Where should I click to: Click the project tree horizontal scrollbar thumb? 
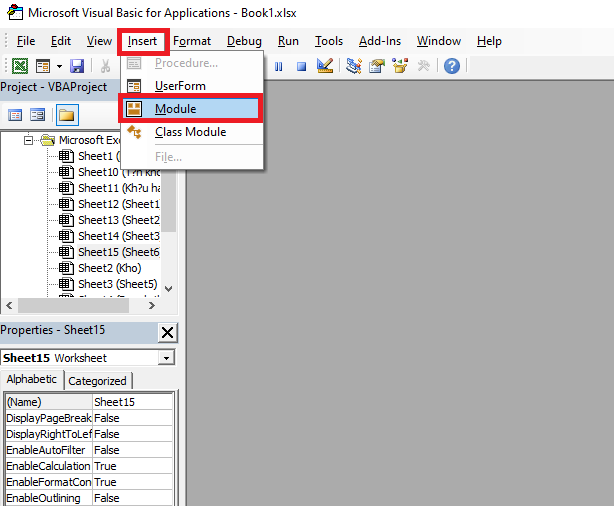73,305
